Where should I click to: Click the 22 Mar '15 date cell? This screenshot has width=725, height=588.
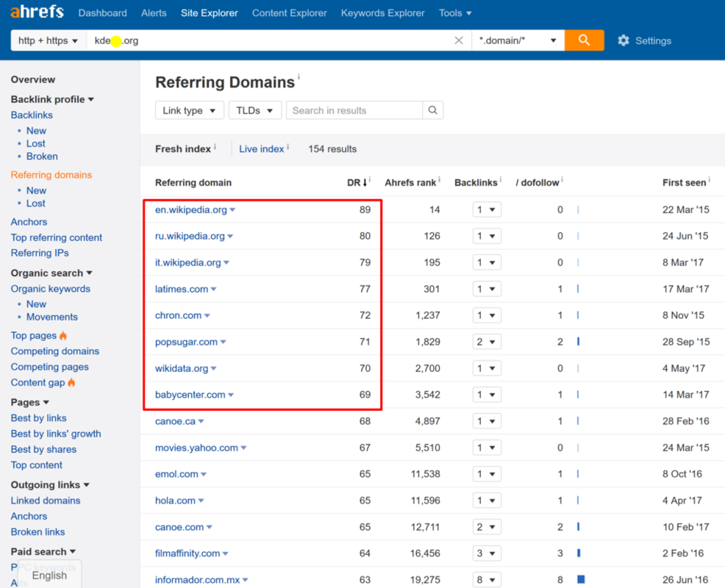click(x=686, y=210)
